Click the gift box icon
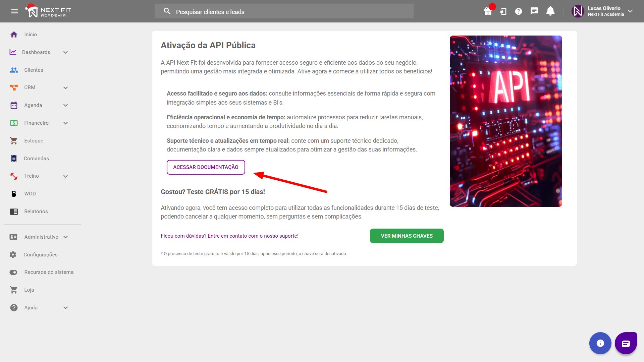The width and height of the screenshot is (644, 362). coord(488,11)
